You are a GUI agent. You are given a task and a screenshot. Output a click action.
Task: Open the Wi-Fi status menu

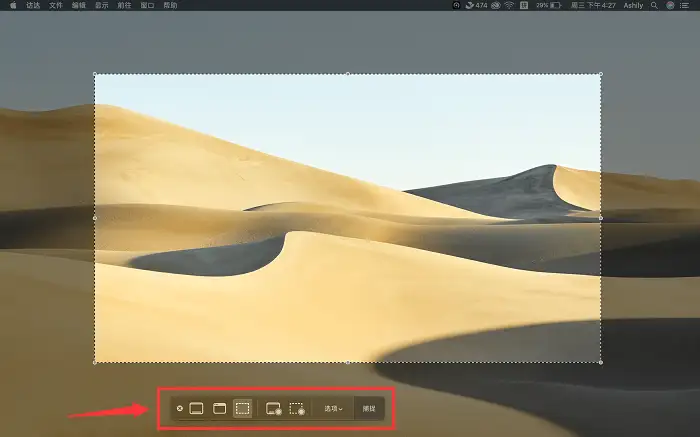click(x=509, y=5)
